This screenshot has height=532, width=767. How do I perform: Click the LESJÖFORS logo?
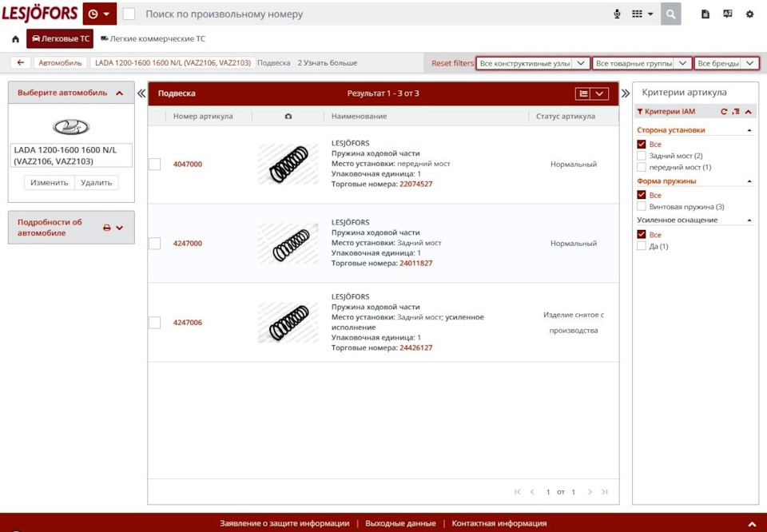[x=40, y=14]
